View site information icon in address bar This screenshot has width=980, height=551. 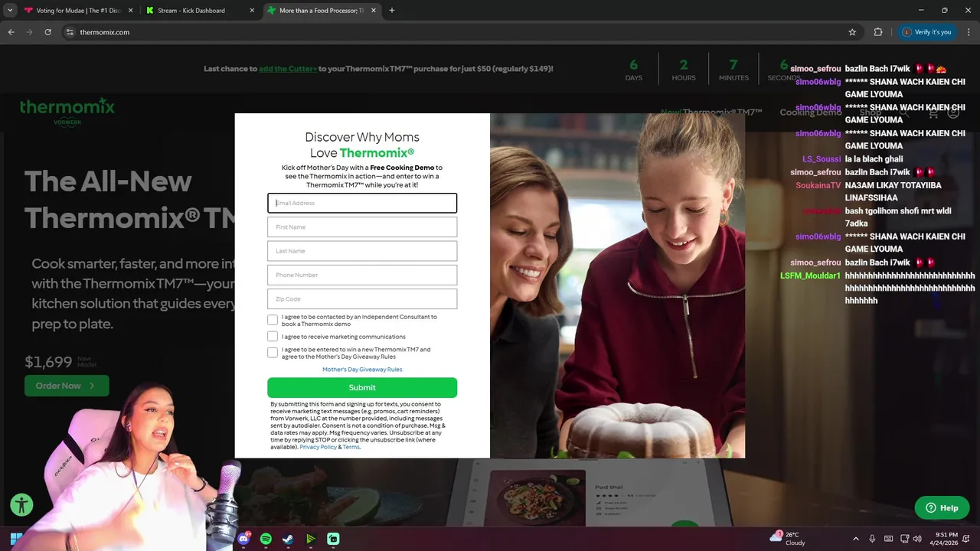tap(70, 32)
